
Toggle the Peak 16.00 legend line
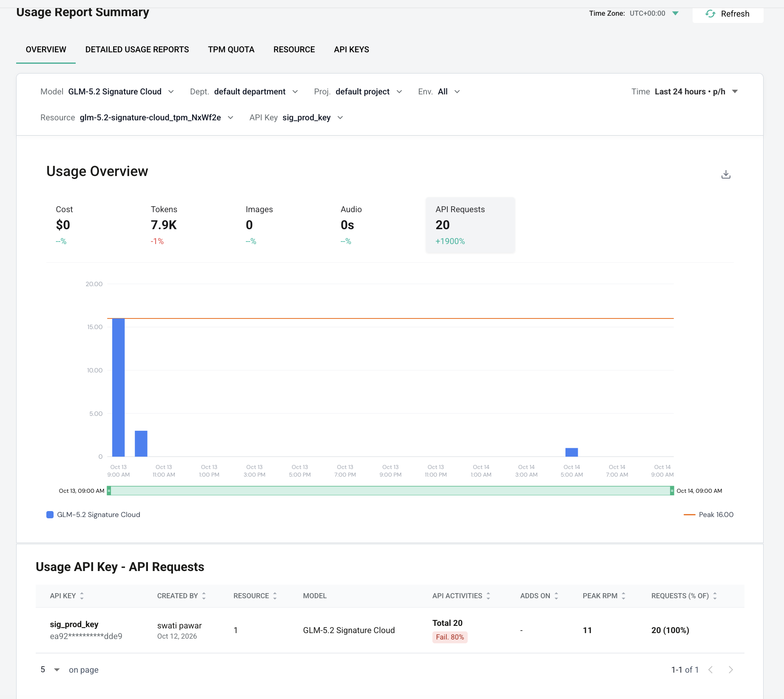coord(708,515)
